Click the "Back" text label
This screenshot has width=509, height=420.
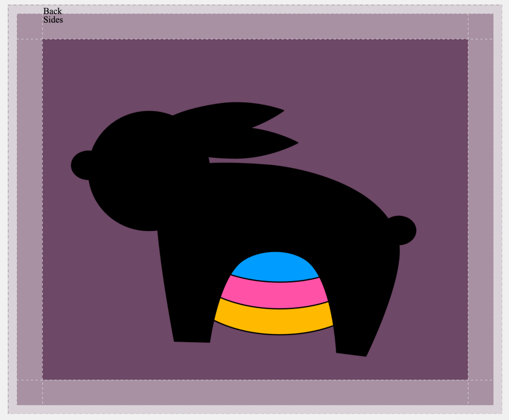[52, 11]
